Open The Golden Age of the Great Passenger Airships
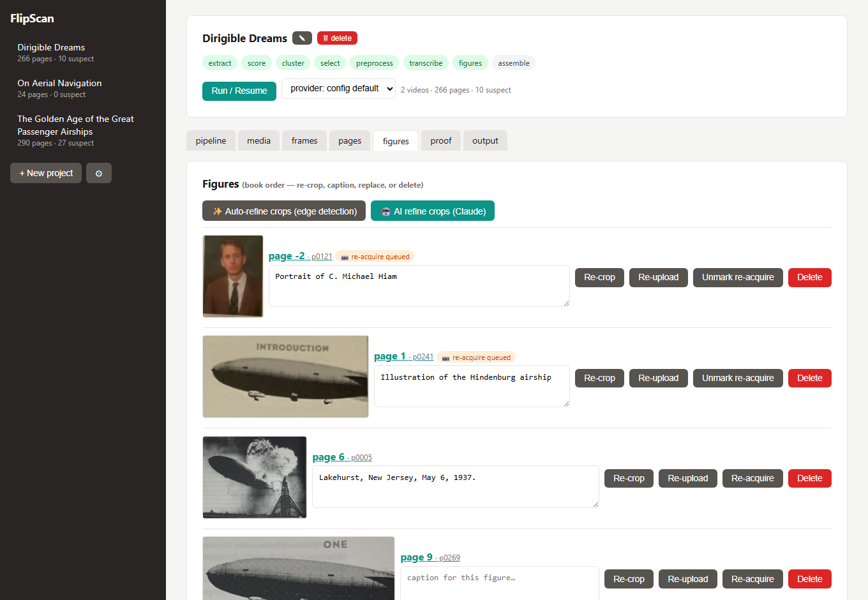Image resolution: width=868 pixels, height=600 pixels. [x=83, y=130]
